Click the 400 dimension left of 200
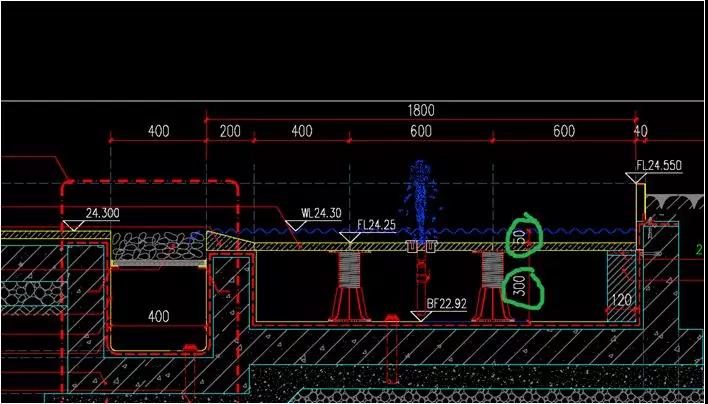The height and width of the screenshot is (404, 708). [x=159, y=132]
